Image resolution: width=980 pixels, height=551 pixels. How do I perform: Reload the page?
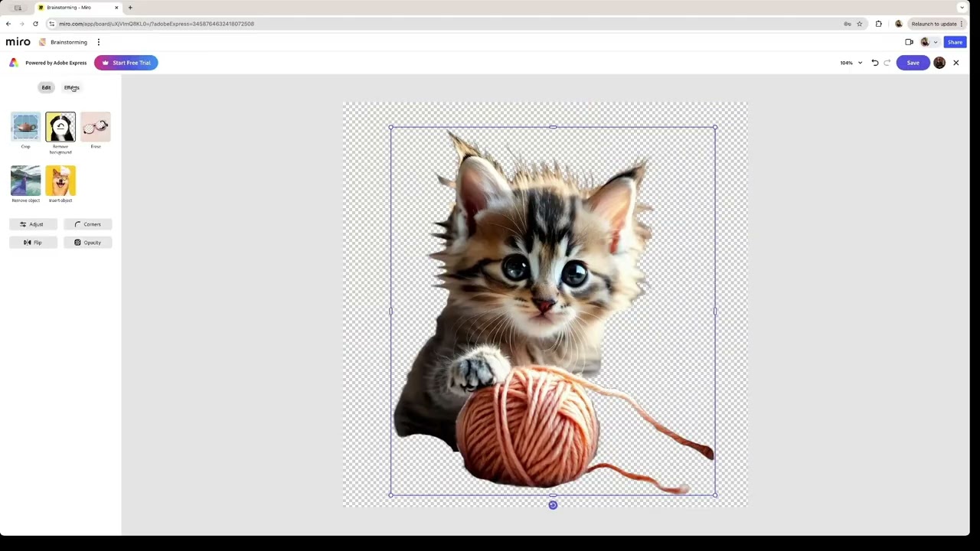35,24
